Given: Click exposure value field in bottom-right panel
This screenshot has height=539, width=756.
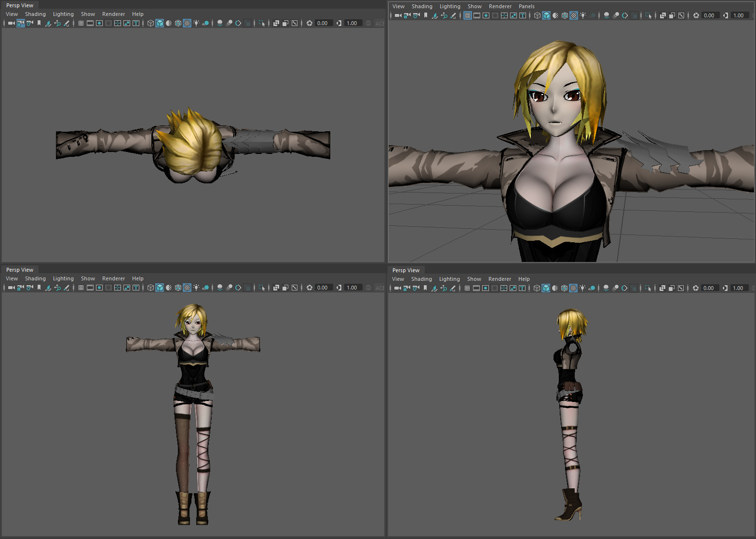Looking at the screenshot, I should (x=710, y=288).
